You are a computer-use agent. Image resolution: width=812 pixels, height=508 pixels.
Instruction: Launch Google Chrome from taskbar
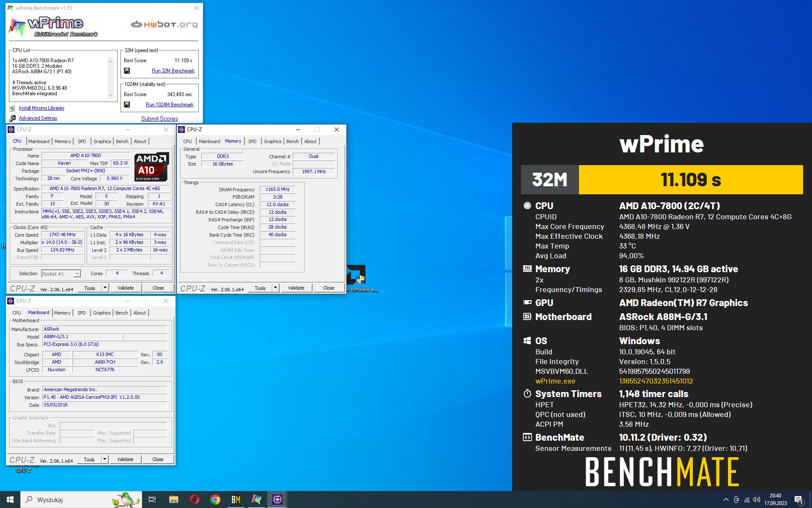215,500
